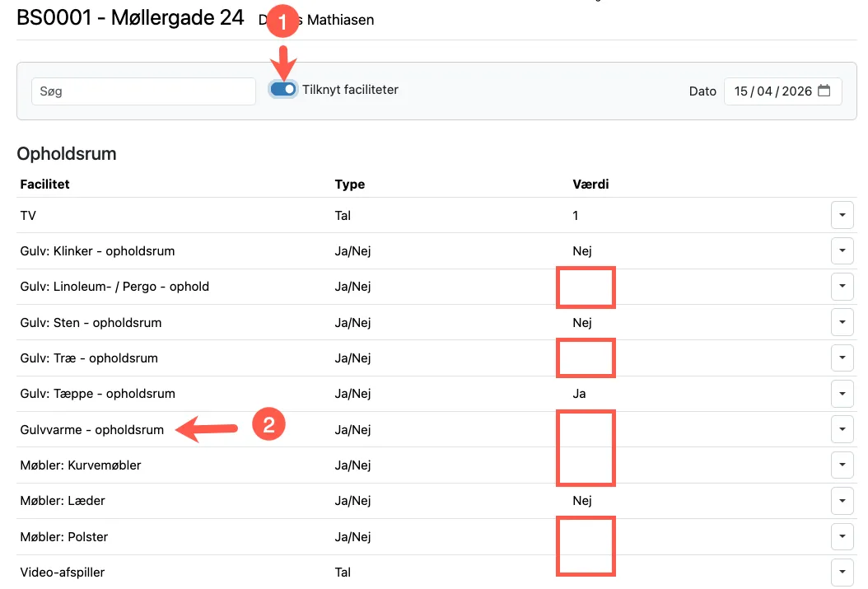Toggle the Tilknyt faciliteter switch
The width and height of the screenshot is (868, 589).
283,90
